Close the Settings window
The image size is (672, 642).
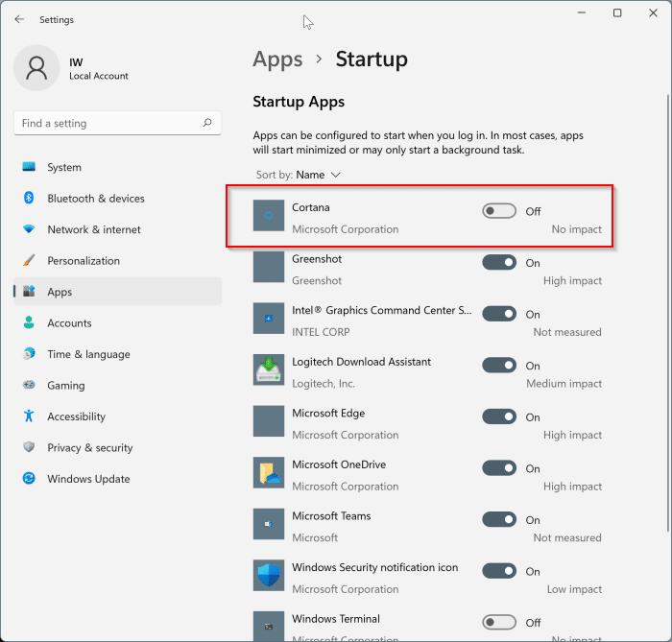click(x=653, y=12)
